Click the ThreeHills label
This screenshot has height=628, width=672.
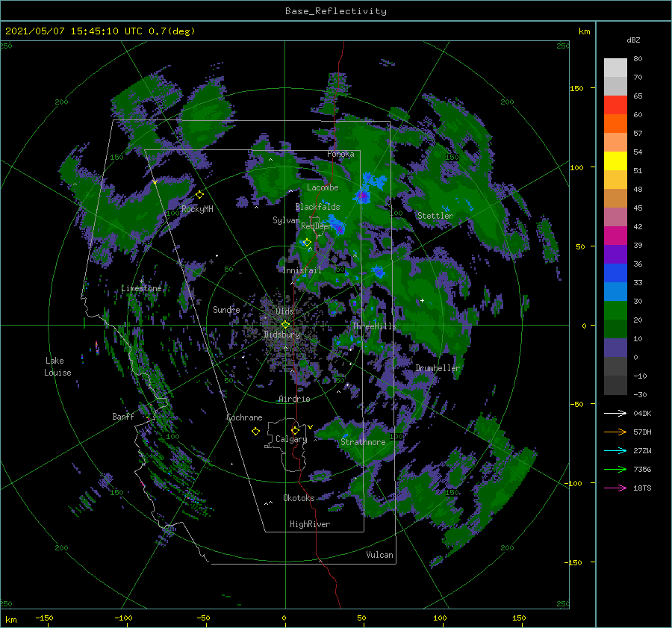pos(374,326)
